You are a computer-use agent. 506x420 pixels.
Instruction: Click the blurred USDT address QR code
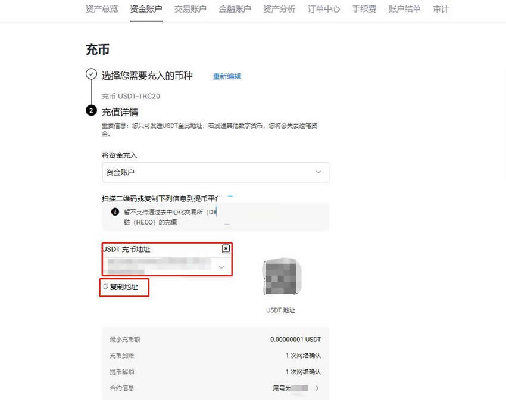tap(281, 277)
